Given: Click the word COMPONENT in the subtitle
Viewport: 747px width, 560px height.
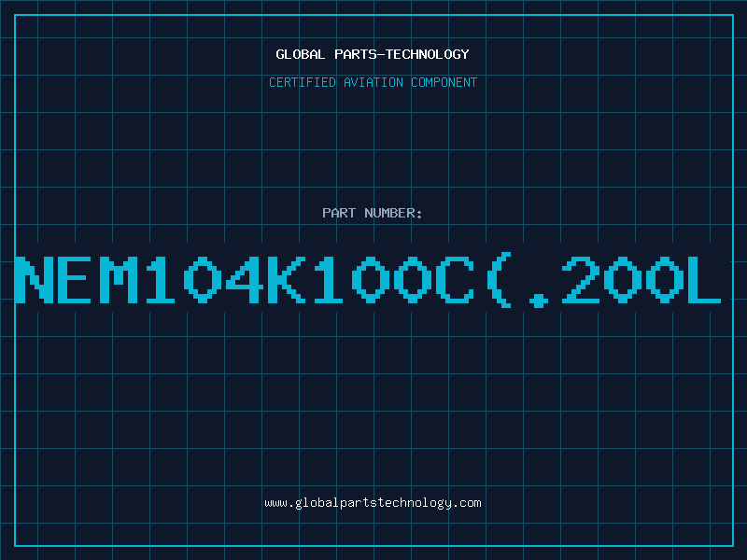Looking at the screenshot, I should [x=444, y=82].
